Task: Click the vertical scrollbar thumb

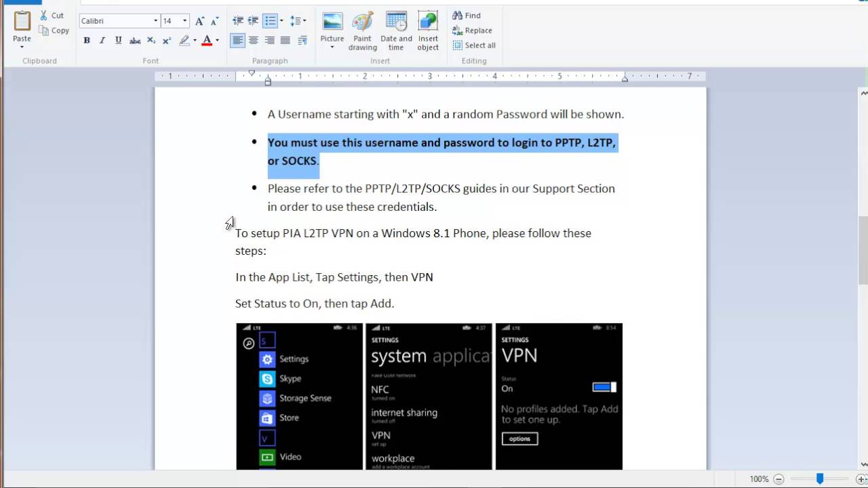Action: tap(863, 250)
